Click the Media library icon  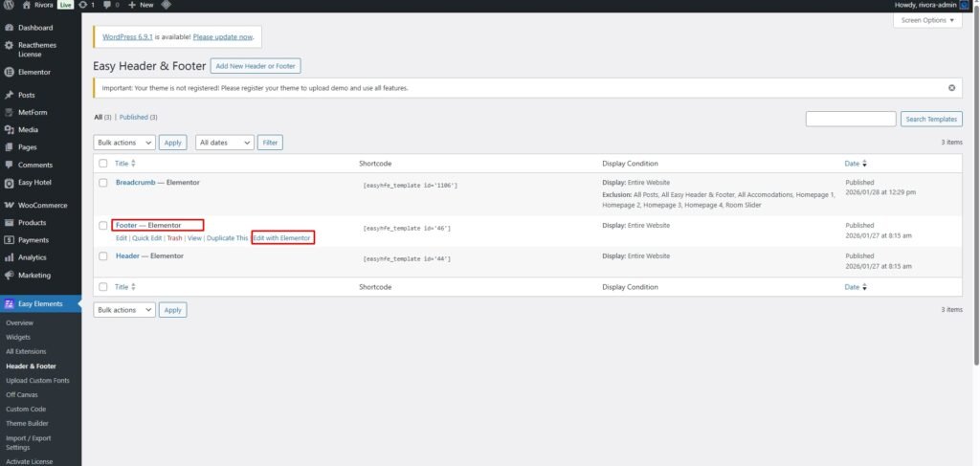click(9, 129)
